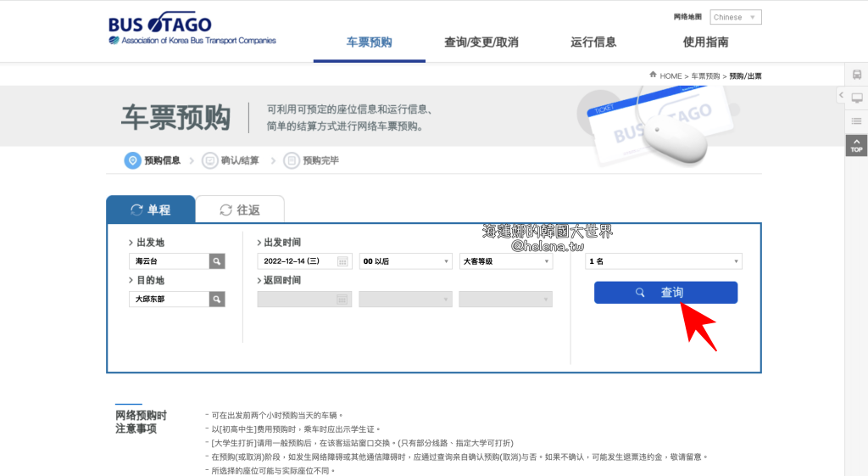Click the 车票预购 breadcrumb link
This screenshot has width=868, height=476.
pyautogui.click(x=704, y=76)
